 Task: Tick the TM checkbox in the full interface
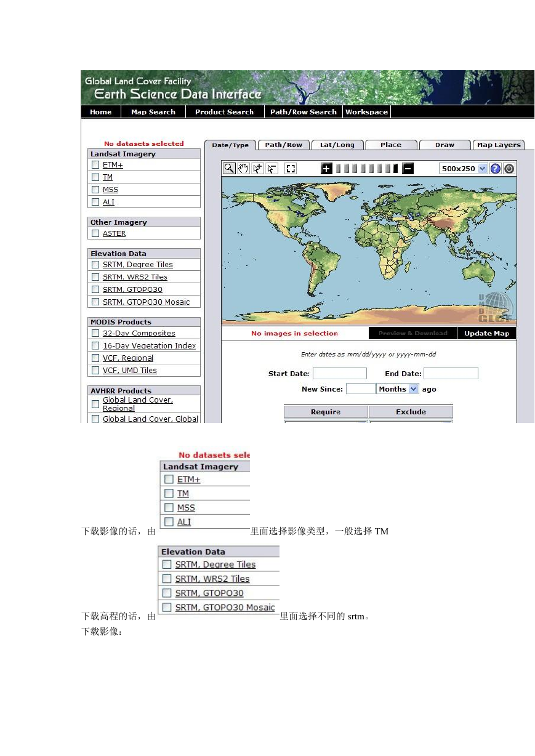[x=95, y=177]
